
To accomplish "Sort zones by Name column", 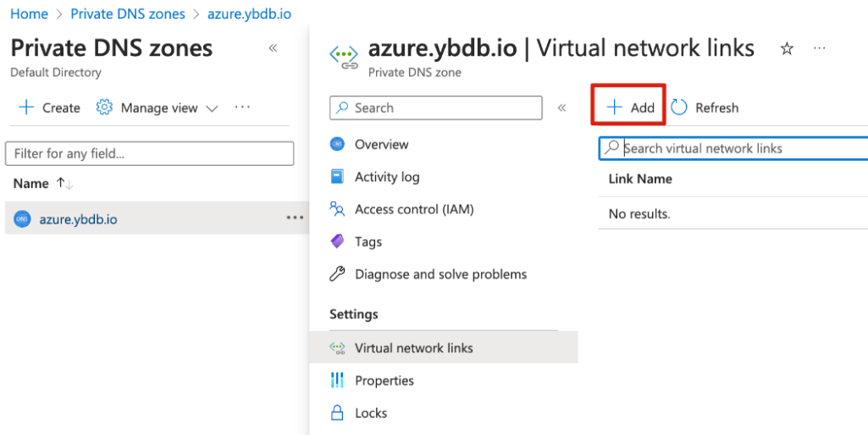I will click(x=42, y=184).
